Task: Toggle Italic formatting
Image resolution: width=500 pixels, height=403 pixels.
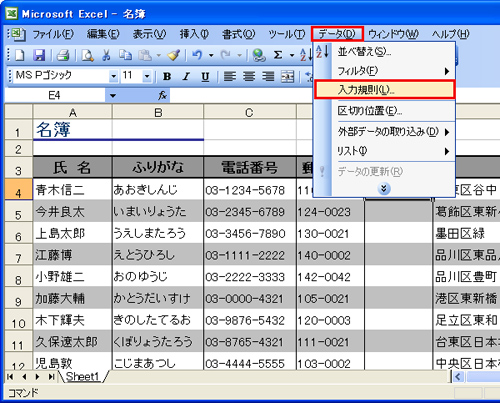Action: [x=186, y=76]
